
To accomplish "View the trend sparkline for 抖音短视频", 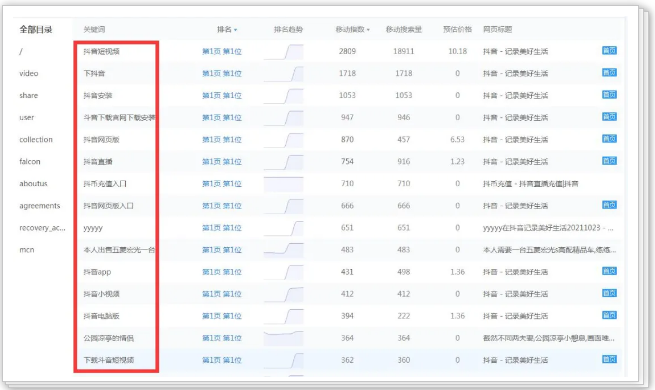I will pos(284,52).
